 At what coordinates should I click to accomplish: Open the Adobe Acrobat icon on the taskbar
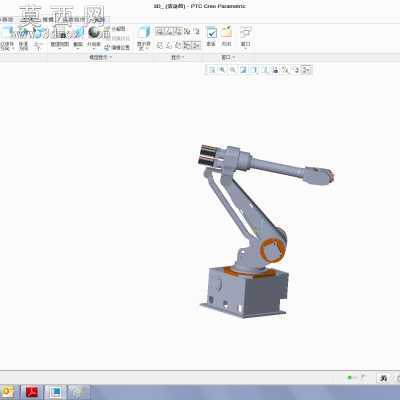pos(33,392)
